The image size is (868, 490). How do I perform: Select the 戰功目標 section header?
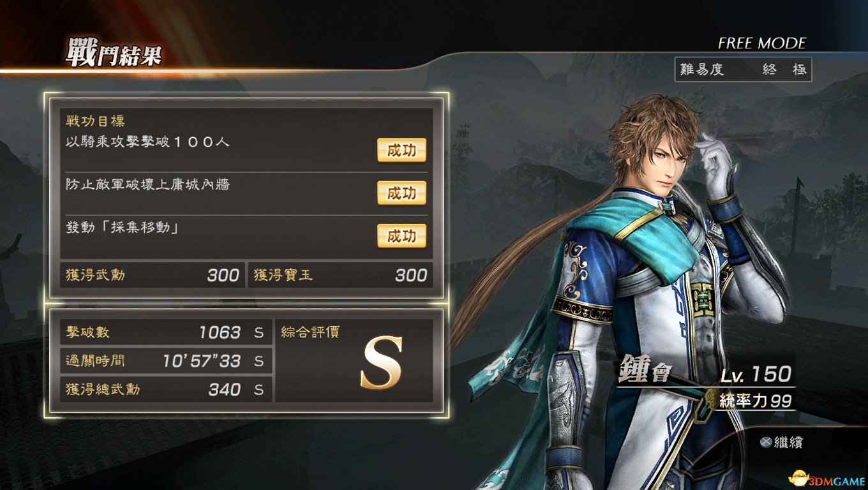[x=95, y=121]
